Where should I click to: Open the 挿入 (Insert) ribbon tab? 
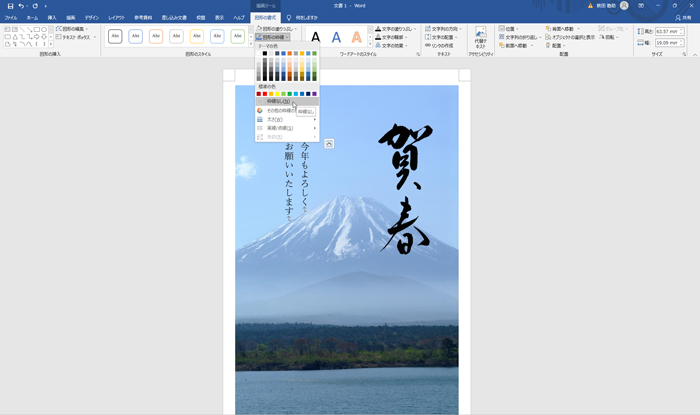[51, 18]
